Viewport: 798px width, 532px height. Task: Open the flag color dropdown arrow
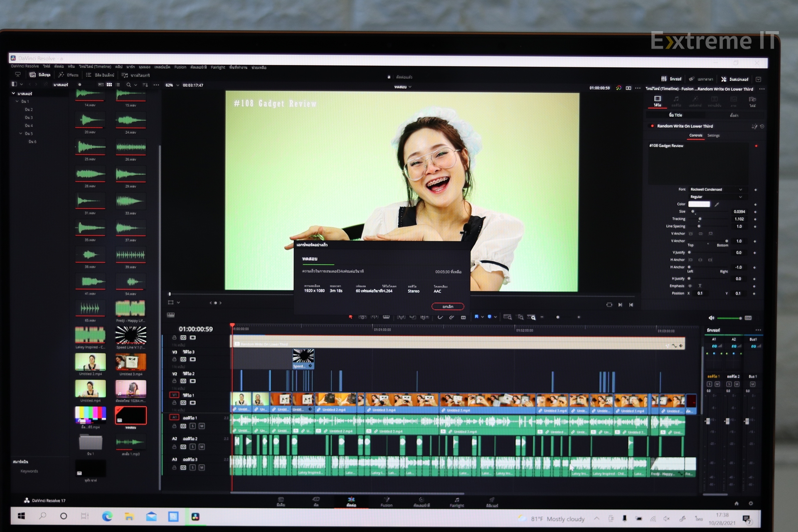click(482, 317)
